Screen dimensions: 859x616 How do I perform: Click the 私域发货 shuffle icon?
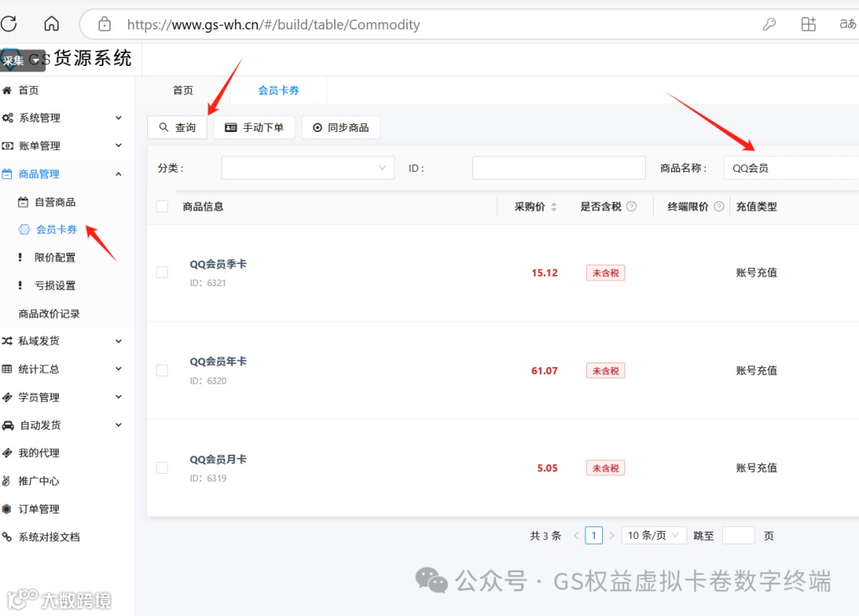click(7, 340)
